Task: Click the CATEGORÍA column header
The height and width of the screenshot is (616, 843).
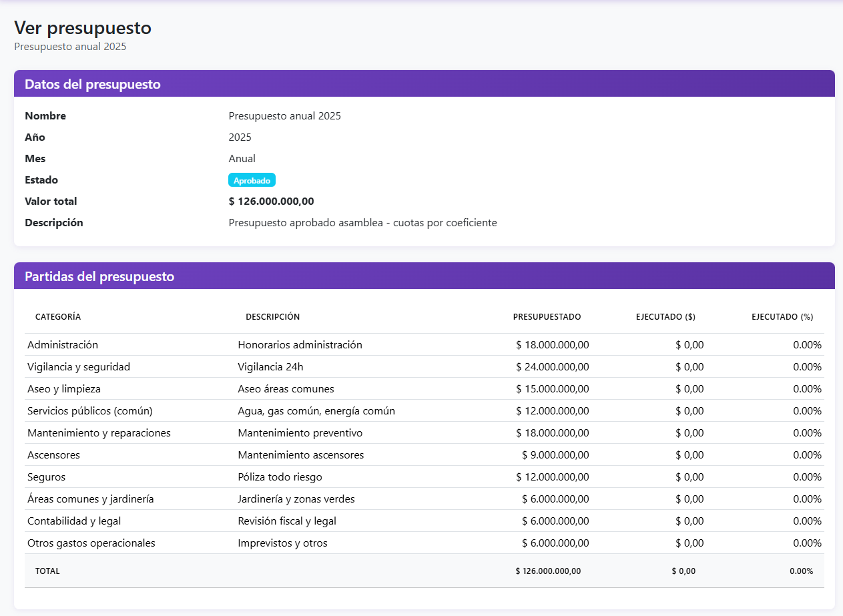Action: tap(58, 317)
